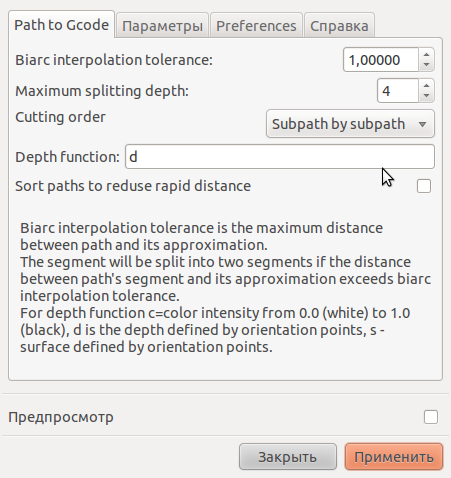Go to the Справка tab
Viewport: 451px width, 478px height.
(339, 26)
